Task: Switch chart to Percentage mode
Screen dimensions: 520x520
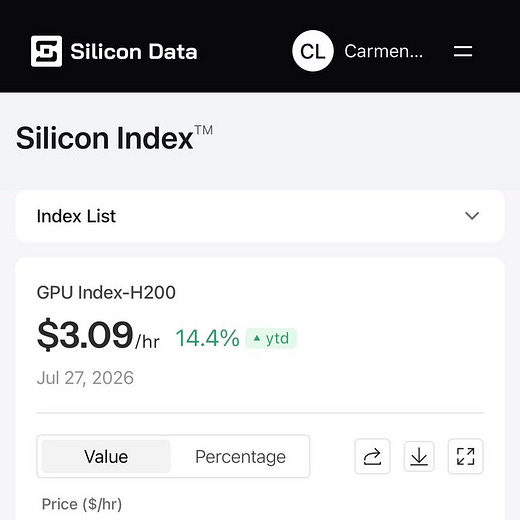Action: pos(240,456)
